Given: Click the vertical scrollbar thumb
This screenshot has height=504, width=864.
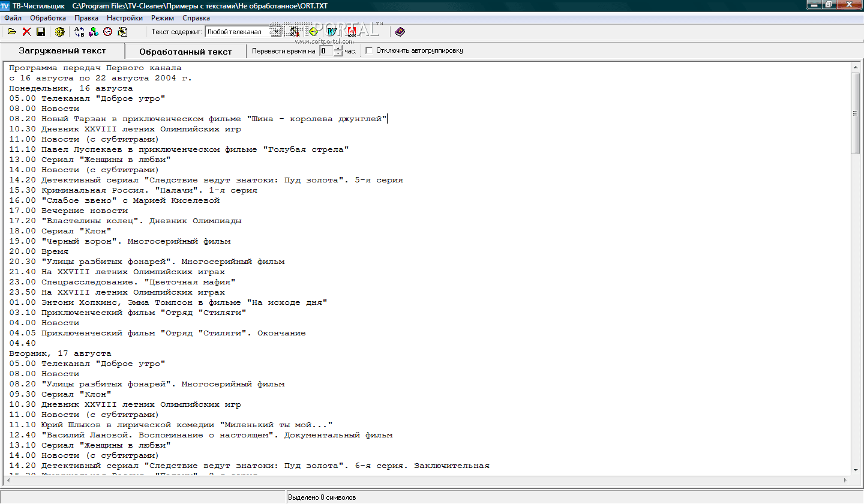Looking at the screenshot, I should [856, 113].
